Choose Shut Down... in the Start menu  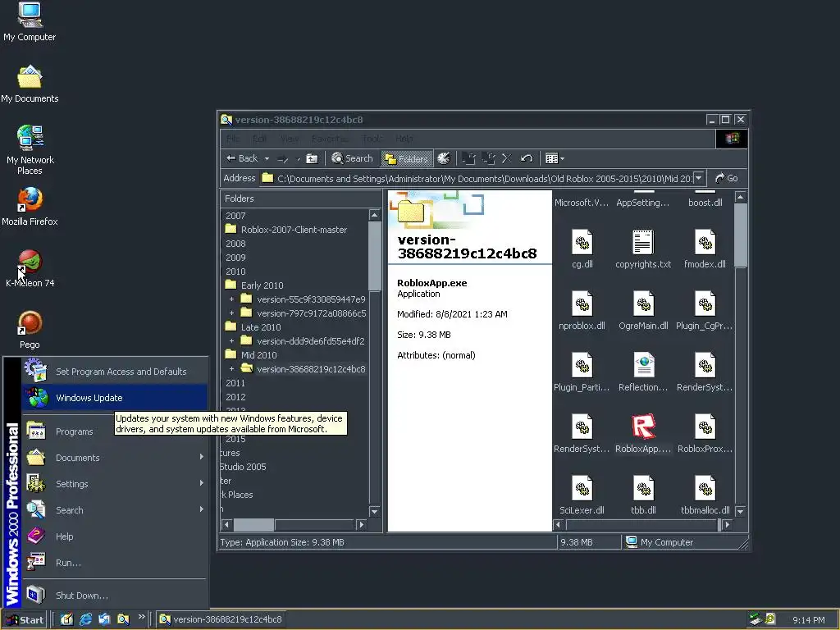(115, 596)
